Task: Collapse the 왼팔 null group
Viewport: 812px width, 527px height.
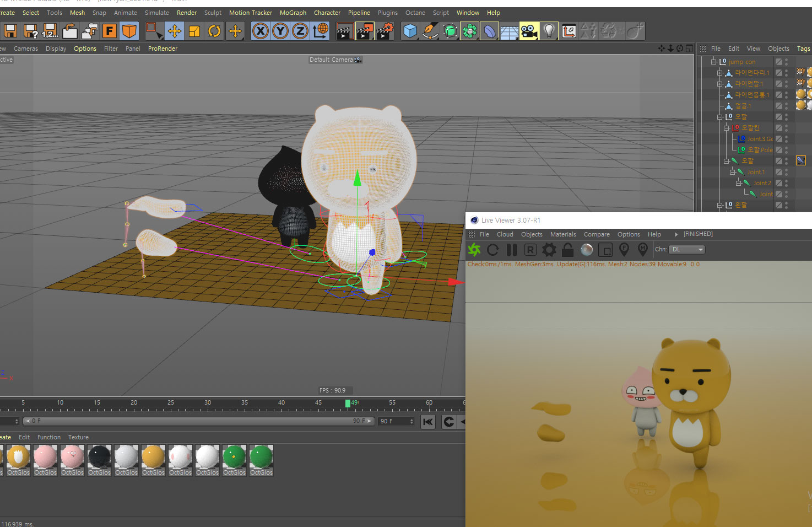Action: [x=720, y=205]
